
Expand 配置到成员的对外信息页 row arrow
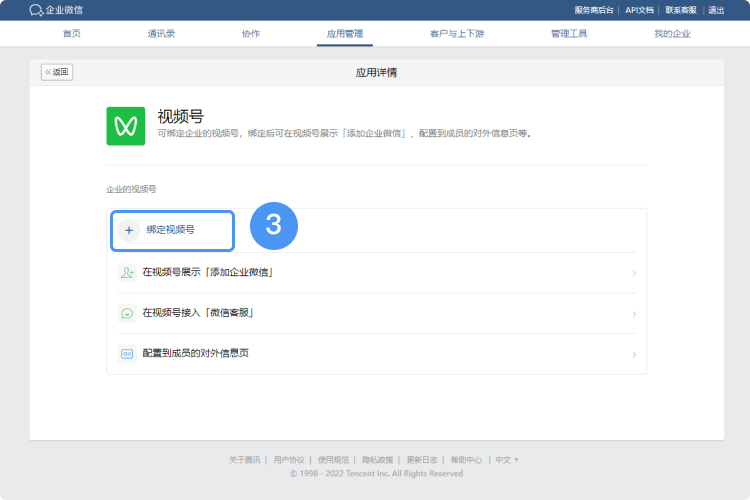[634, 354]
